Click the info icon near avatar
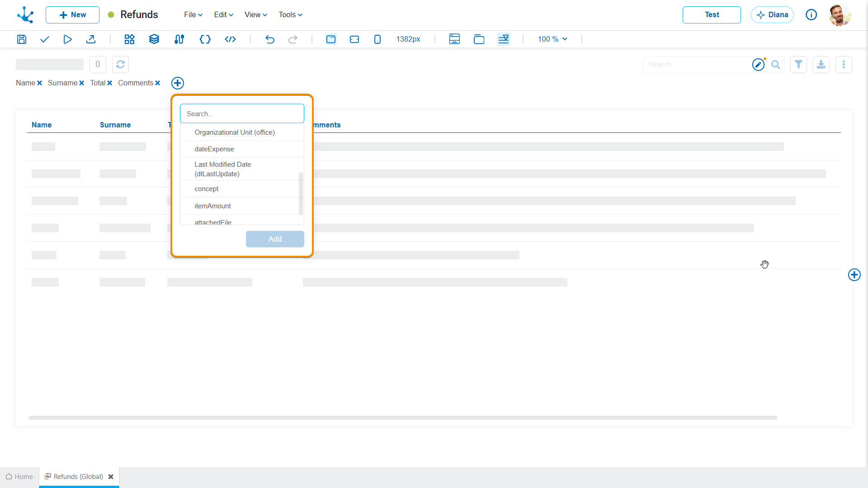 tap(811, 15)
